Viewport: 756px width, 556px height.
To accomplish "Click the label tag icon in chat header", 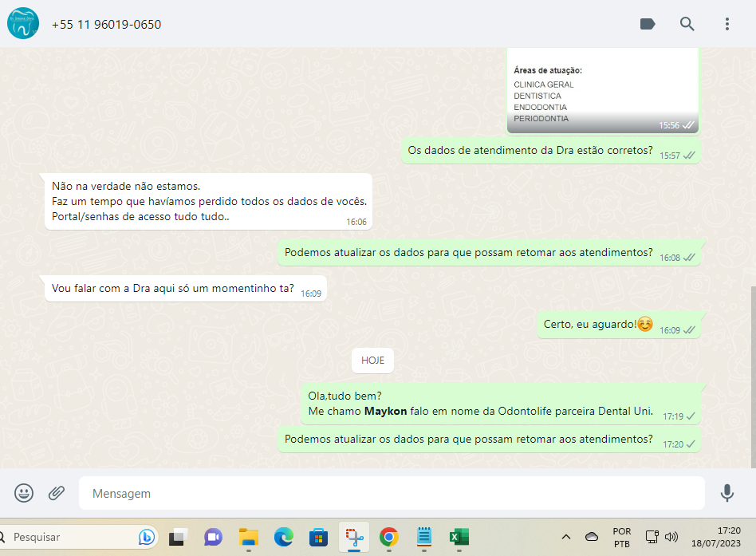I will tap(647, 24).
